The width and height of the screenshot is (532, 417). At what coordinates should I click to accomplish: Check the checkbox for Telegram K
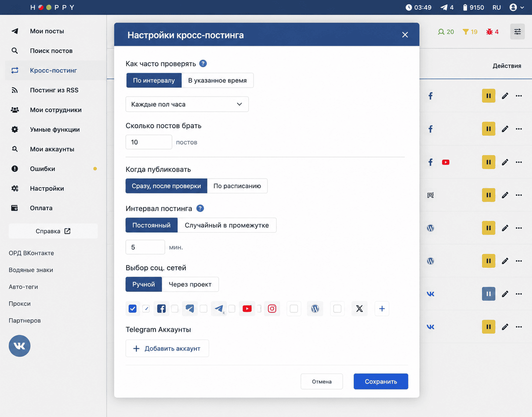(203, 309)
